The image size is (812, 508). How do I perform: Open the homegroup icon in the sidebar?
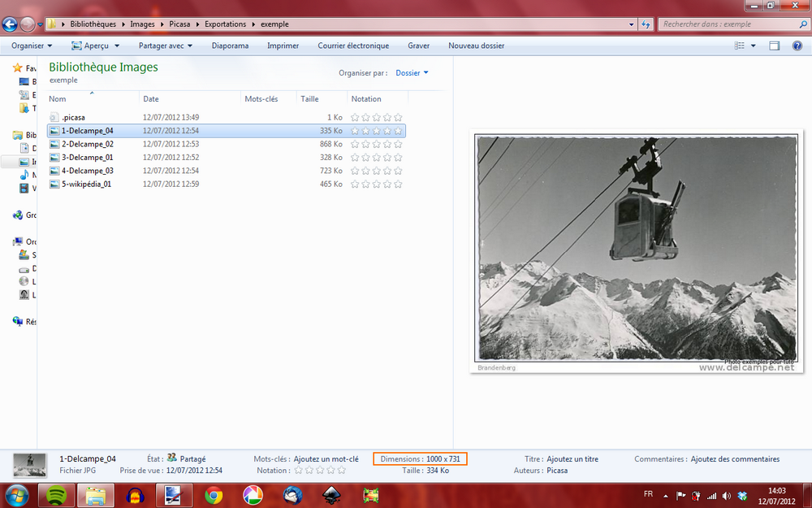tap(18, 215)
